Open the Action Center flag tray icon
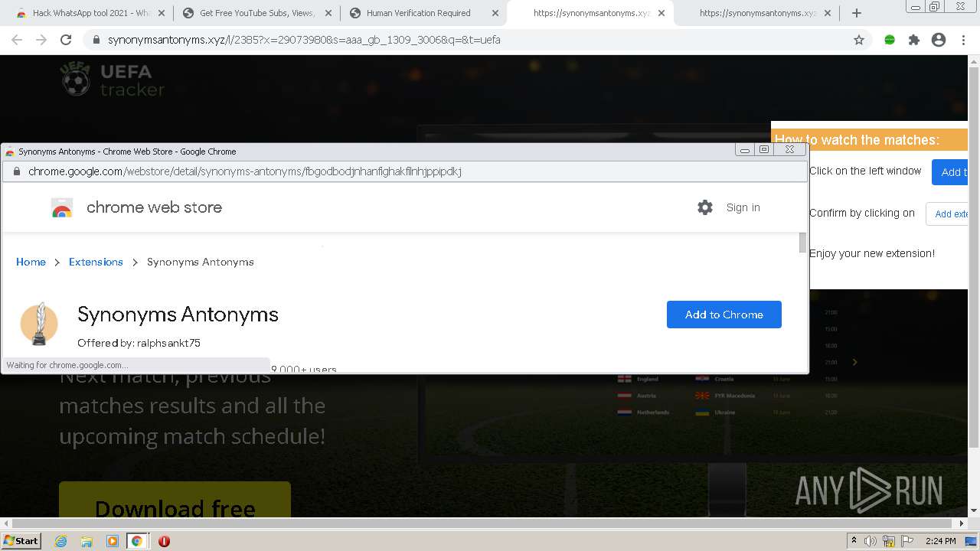 click(x=908, y=541)
